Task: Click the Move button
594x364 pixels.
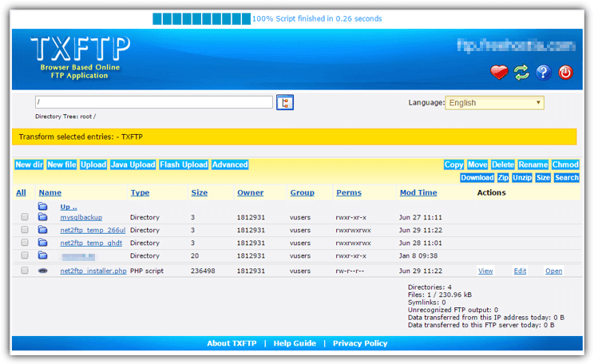Action: pyautogui.click(x=477, y=164)
